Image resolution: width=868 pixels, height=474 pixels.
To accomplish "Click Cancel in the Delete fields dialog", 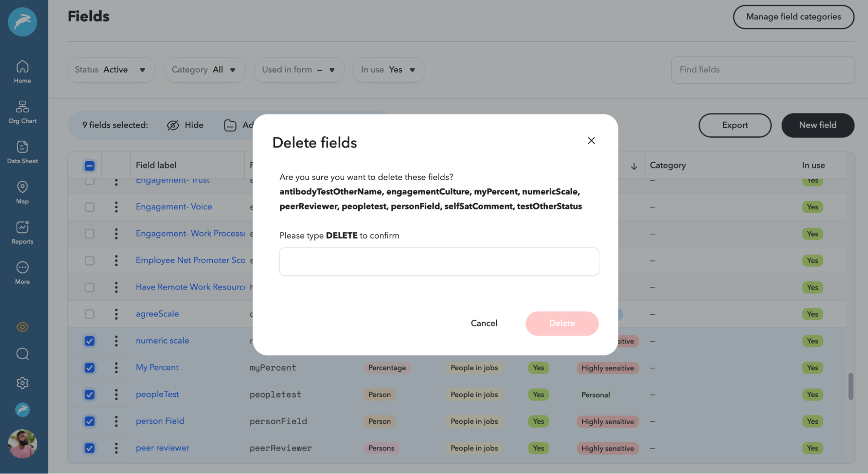I will point(484,323).
